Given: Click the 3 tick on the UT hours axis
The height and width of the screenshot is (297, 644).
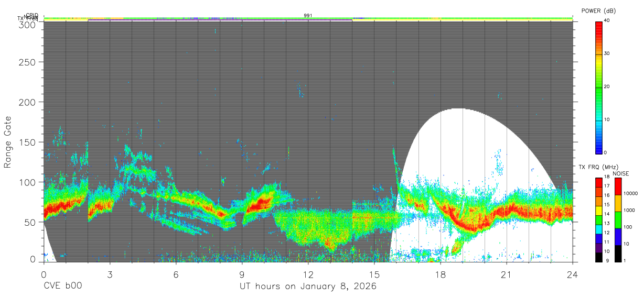Looking at the screenshot, I should pos(110,274).
